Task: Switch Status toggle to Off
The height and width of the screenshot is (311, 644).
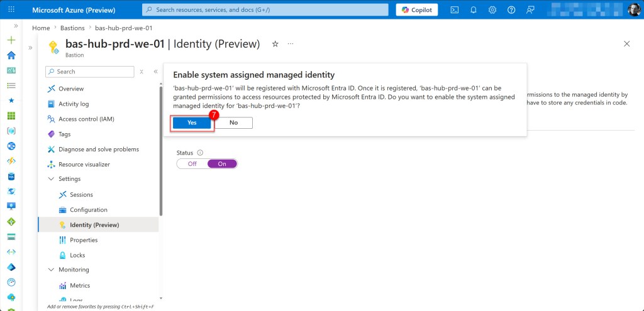Action: click(x=192, y=164)
